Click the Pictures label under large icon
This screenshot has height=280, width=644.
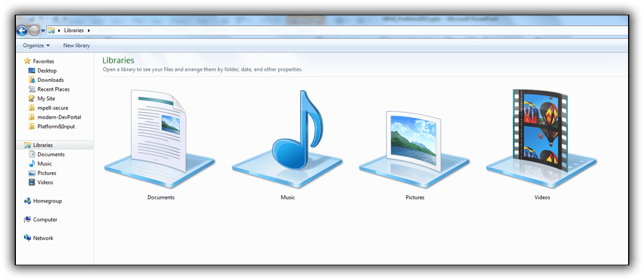[x=415, y=197]
